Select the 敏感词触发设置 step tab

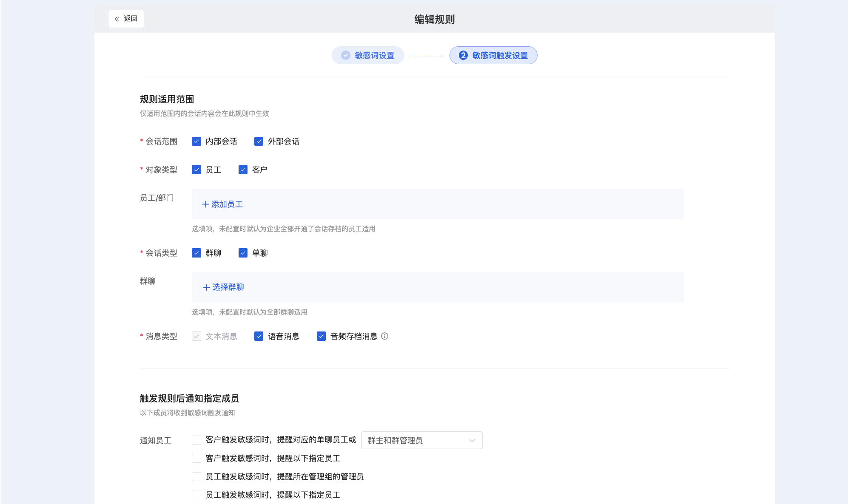pos(493,55)
